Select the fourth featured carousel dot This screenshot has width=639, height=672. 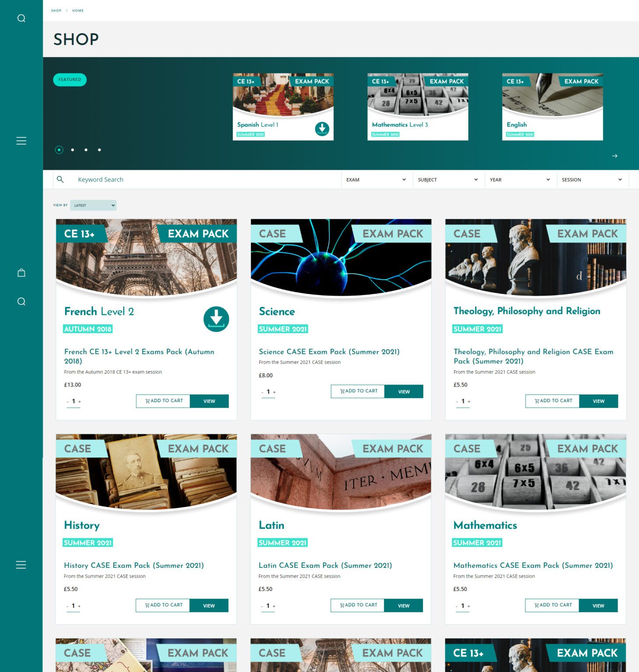(100, 150)
